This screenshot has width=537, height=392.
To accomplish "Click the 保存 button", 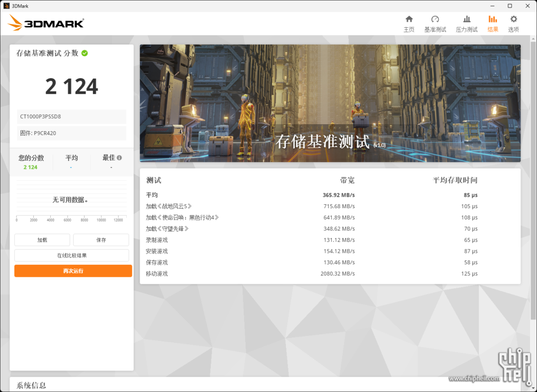I will [x=101, y=240].
